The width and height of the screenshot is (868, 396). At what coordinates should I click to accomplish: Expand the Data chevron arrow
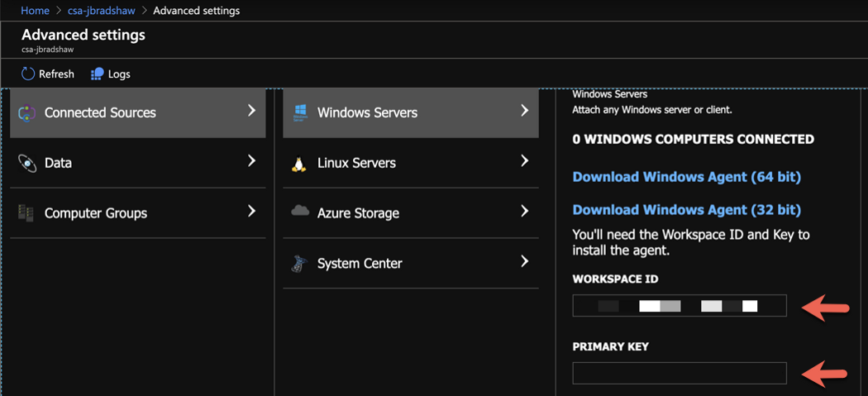pos(251,161)
